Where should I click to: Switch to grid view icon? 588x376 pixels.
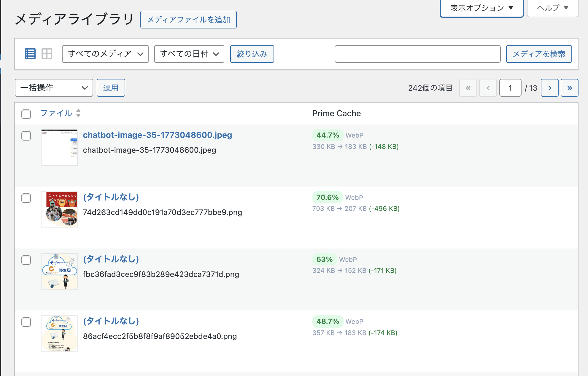[47, 54]
